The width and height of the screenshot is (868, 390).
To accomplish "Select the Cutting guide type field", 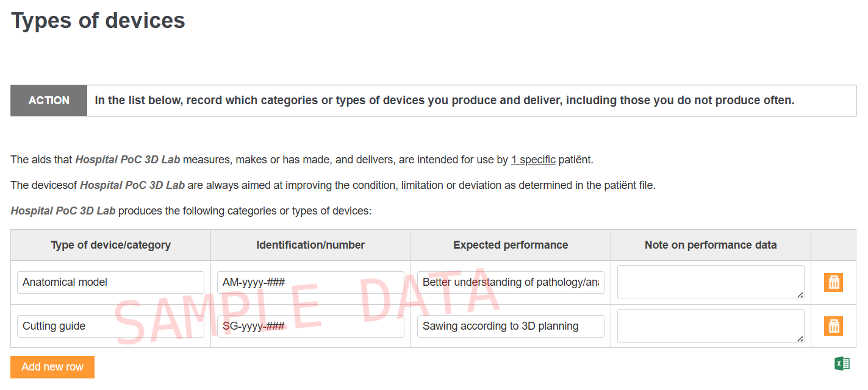I will pyautogui.click(x=110, y=326).
